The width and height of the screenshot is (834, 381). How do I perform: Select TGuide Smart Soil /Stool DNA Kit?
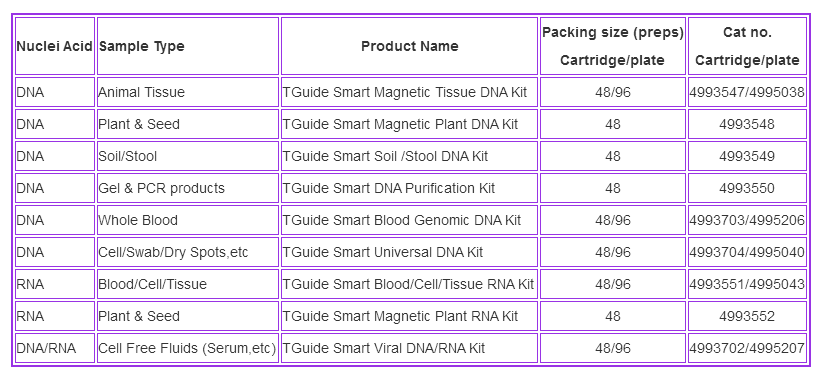pyautogui.click(x=385, y=156)
